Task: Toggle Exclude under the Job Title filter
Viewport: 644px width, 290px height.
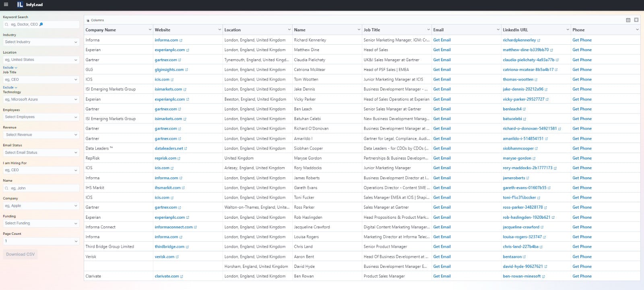Action: (10, 87)
